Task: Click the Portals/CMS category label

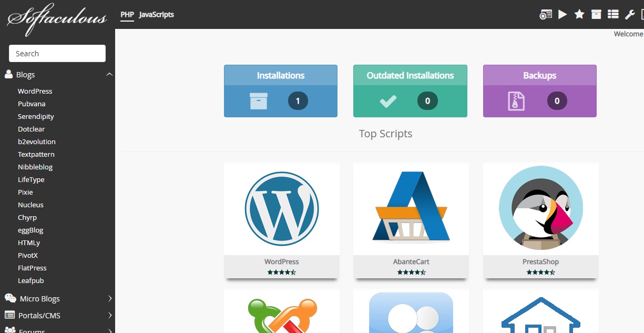Action: click(39, 316)
